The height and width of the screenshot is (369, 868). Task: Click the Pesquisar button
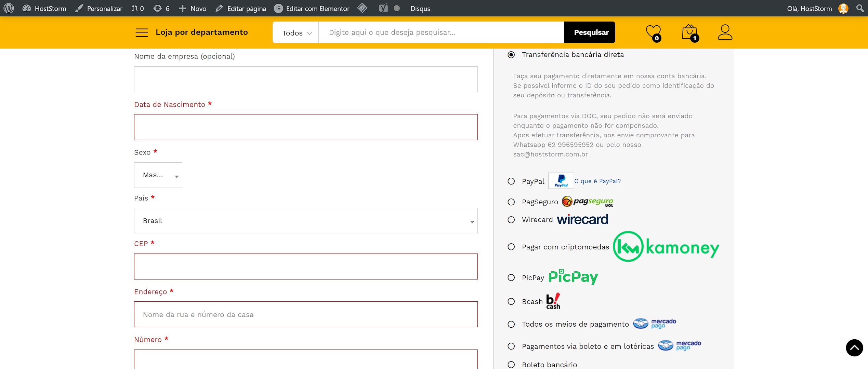(591, 32)
